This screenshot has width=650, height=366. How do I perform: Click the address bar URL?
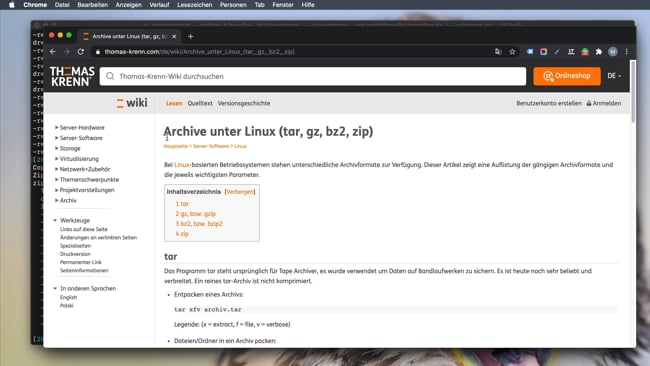tap(199, 52)
